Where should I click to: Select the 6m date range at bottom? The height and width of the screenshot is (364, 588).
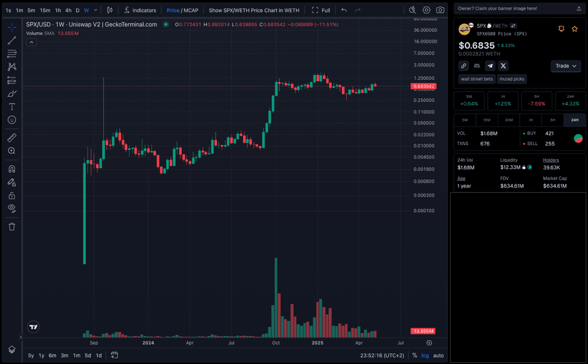tap(52, 356)
